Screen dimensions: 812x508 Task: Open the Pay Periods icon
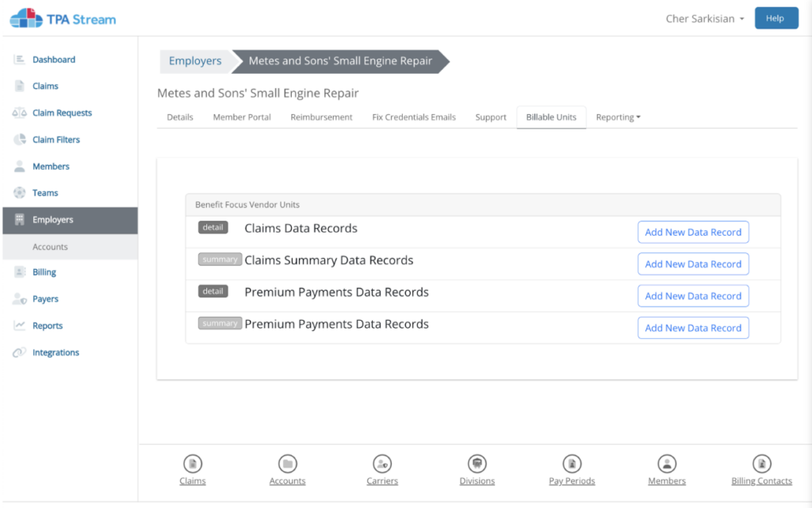pyautogui.click(x=572, y=464)
